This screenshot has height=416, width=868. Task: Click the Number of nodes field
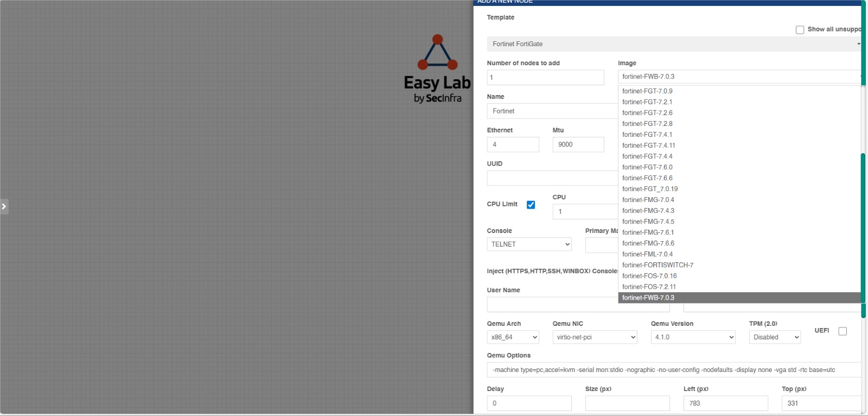[545, 78]
